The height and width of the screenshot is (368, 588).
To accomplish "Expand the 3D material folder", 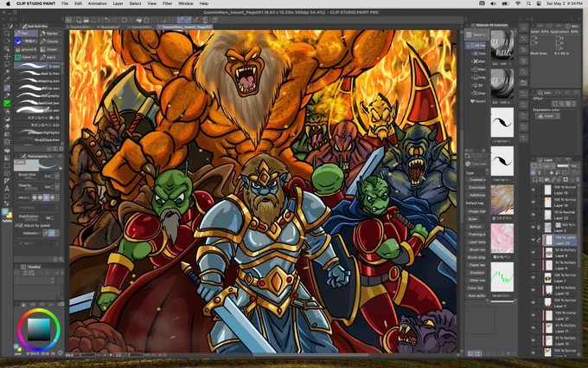I will tap(472, 85).
